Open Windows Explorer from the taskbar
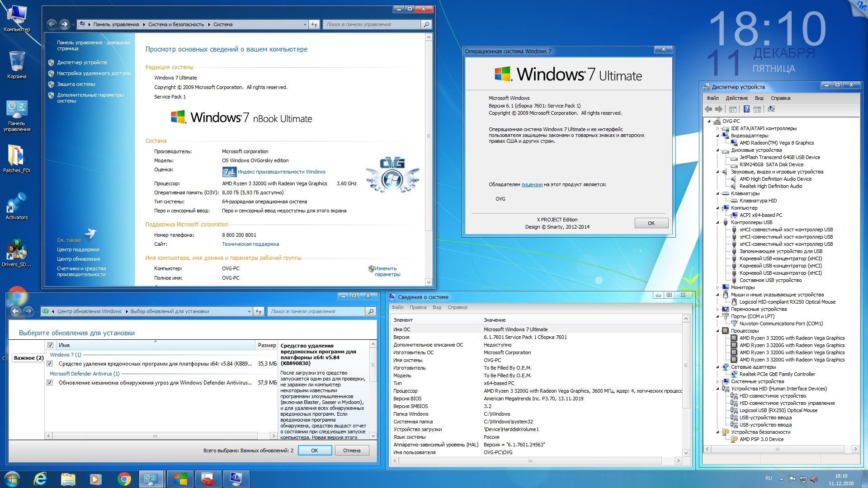The image size is (868, 488). (x=68, y=479)
